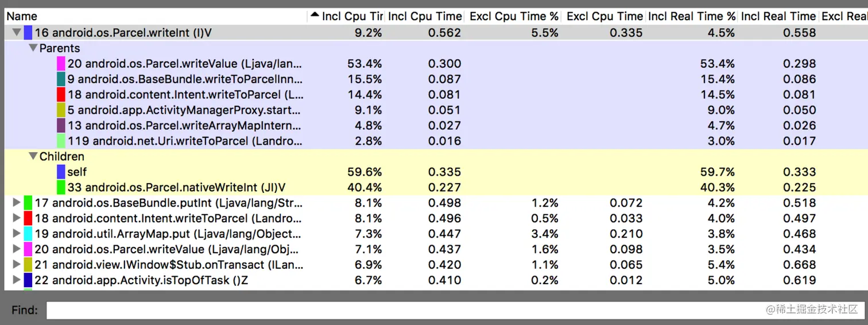
Task: Select child 33 android.os.Parcel.nativeWriteInt
Action: (176, 187)
